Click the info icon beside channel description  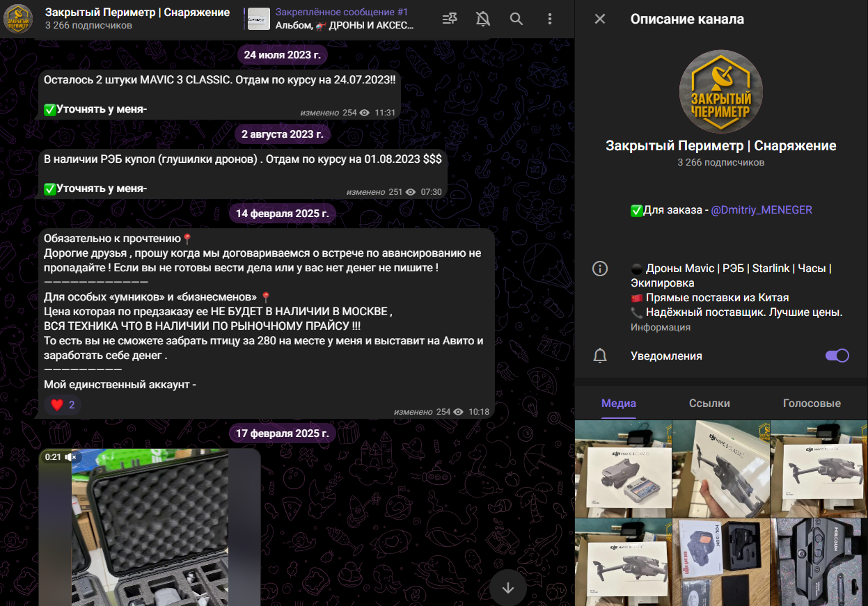point(600,269)
